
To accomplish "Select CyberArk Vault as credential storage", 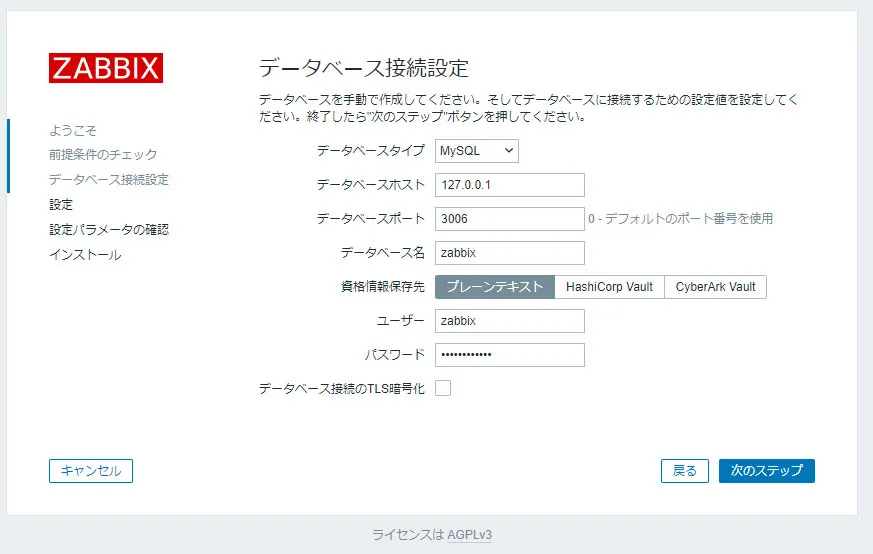I will pyautogui.click(x=715, y=287).
